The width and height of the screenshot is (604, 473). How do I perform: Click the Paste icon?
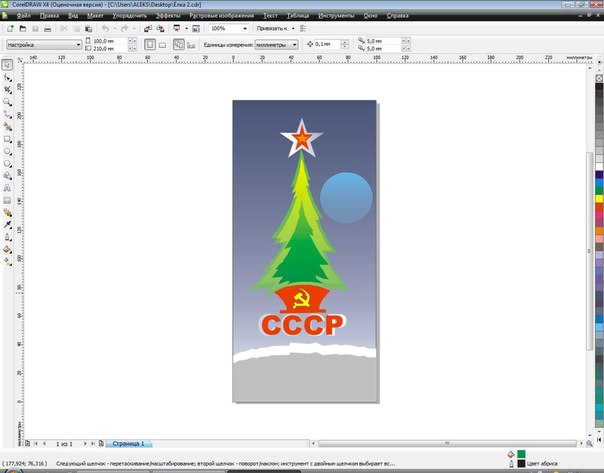[89, 29]
